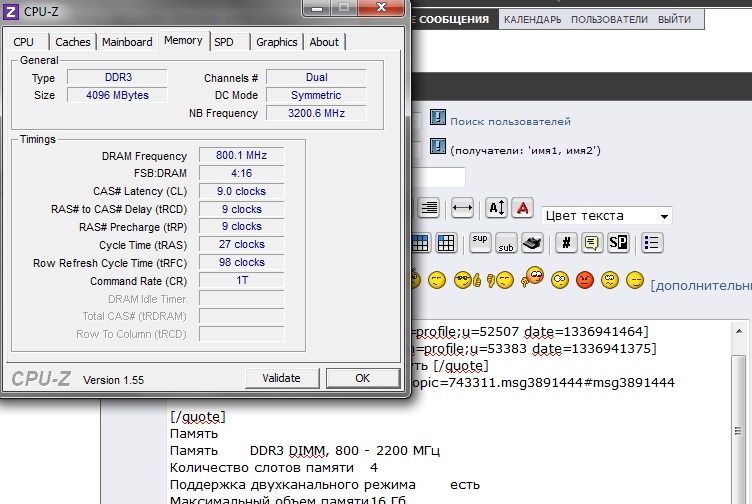Insert the laughing pointing smiley
Viewport: 752px width, 504px height.
click(x=532, y=278)
